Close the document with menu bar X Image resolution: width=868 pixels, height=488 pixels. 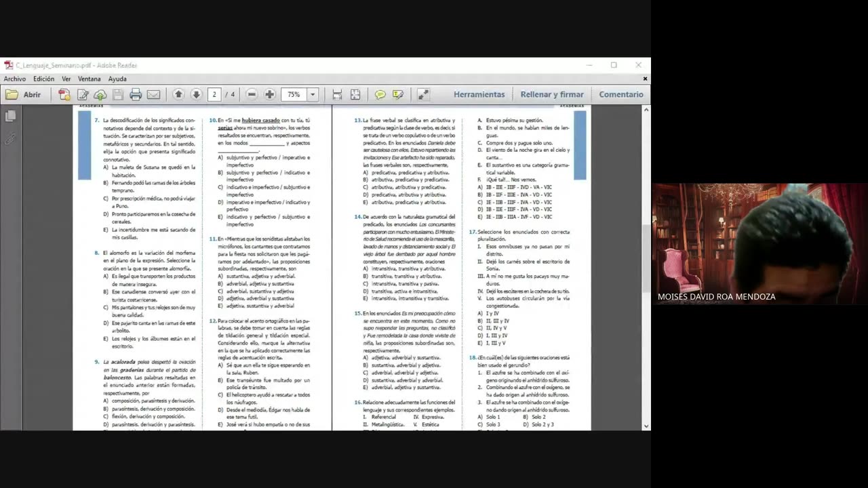tap(645, 79)
